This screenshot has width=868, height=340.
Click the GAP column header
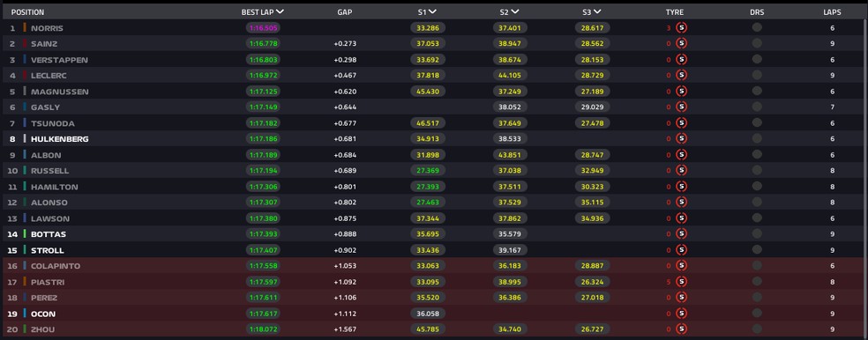click(x=344, y=12)
